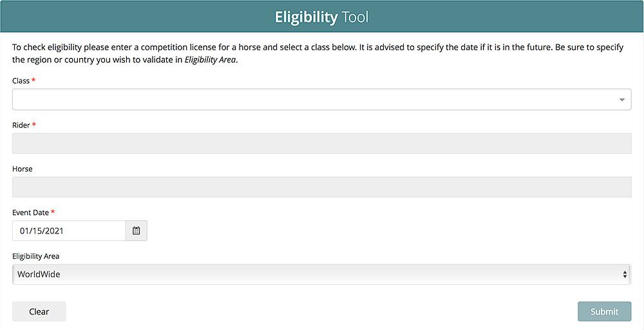Open the calendar date picker icon
Image resolution: width=644 pixels, height=330 pixels.
(x=136, y=230)
